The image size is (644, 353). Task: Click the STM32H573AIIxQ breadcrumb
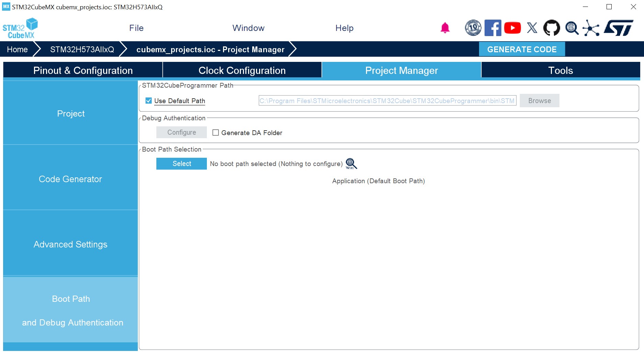82,49
